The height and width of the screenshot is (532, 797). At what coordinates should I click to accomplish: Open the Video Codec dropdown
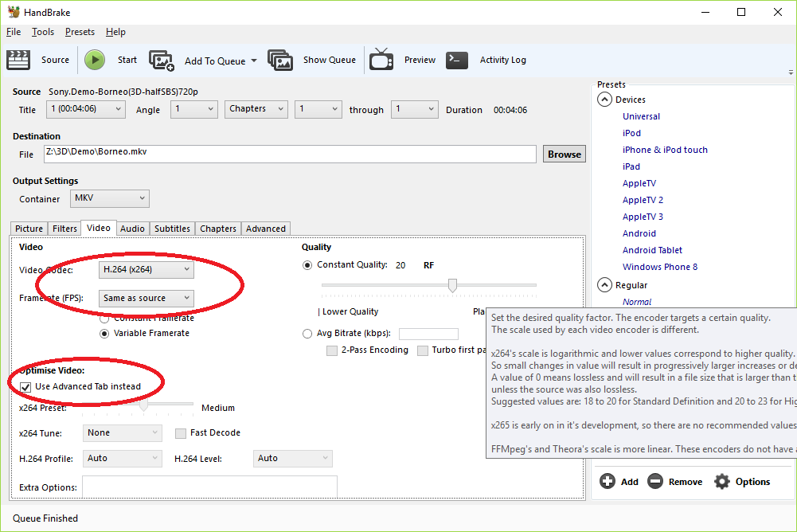point(147,270)
